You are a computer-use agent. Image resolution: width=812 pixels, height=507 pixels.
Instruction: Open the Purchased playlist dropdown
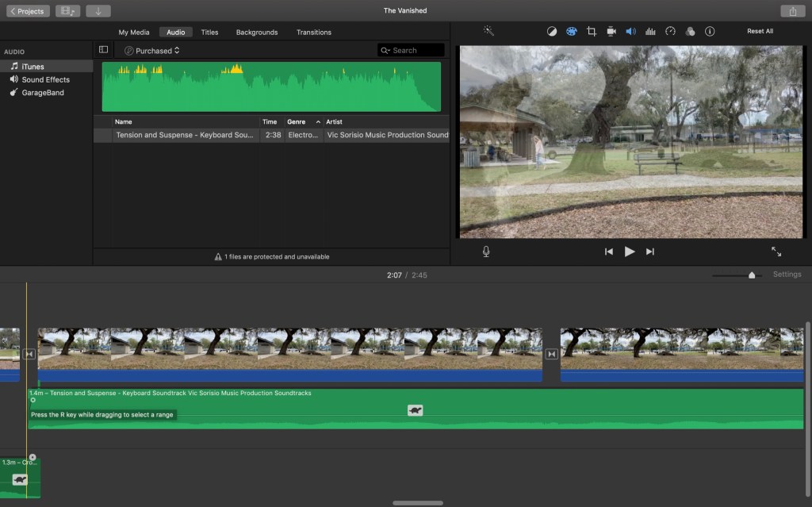point(152,51)
